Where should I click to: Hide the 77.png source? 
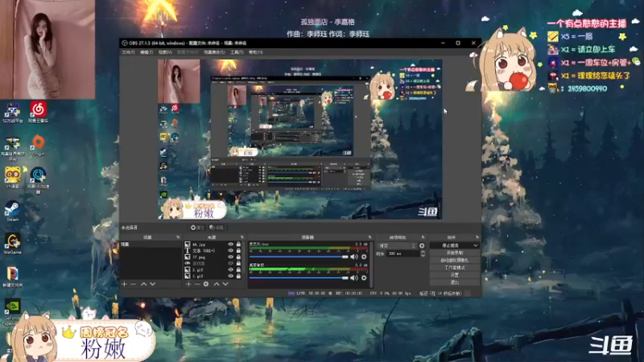click(x=230, y=257)
